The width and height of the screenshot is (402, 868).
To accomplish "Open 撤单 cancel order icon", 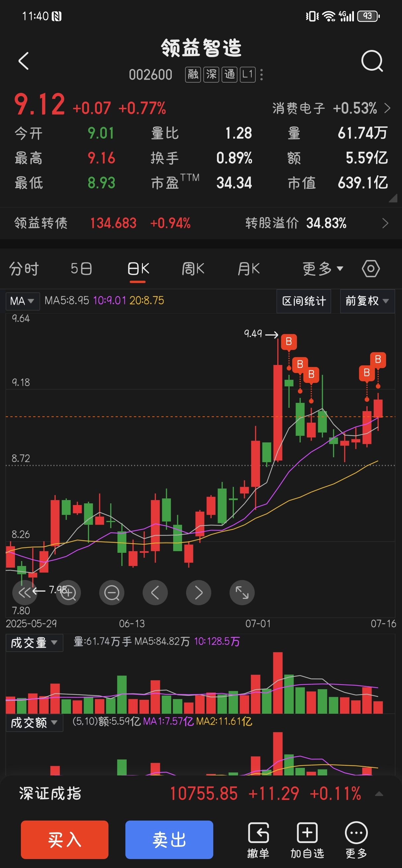I will [258, 840].
